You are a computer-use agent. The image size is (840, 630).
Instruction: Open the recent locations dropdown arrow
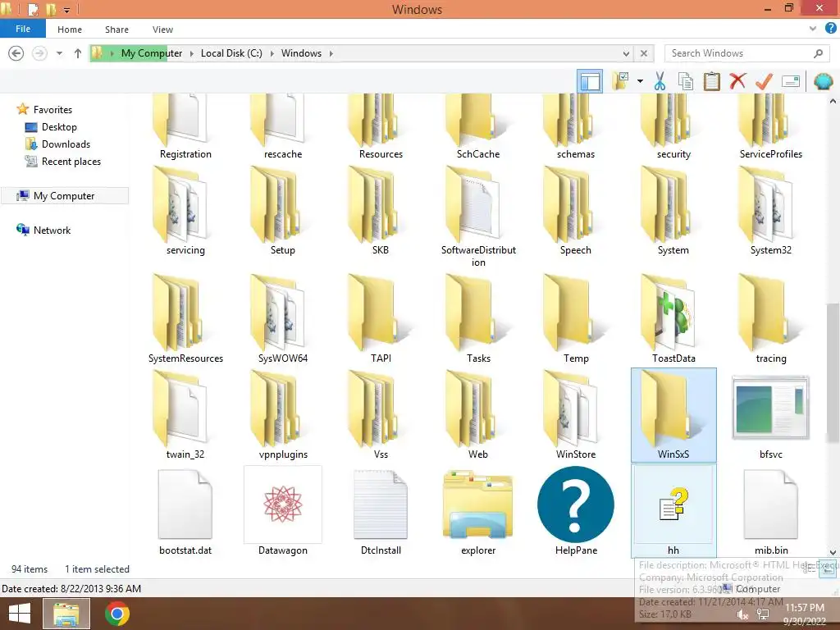point(59,53)
